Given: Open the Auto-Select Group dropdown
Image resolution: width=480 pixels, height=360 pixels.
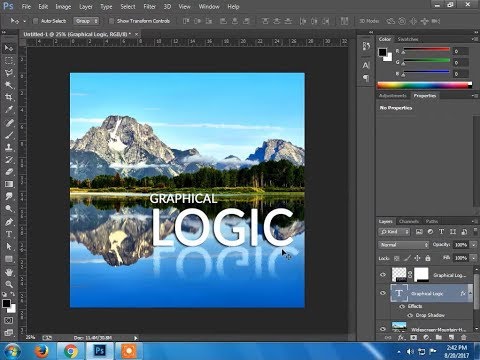Looking at the screenshot, I should click(x=86, y=21).
